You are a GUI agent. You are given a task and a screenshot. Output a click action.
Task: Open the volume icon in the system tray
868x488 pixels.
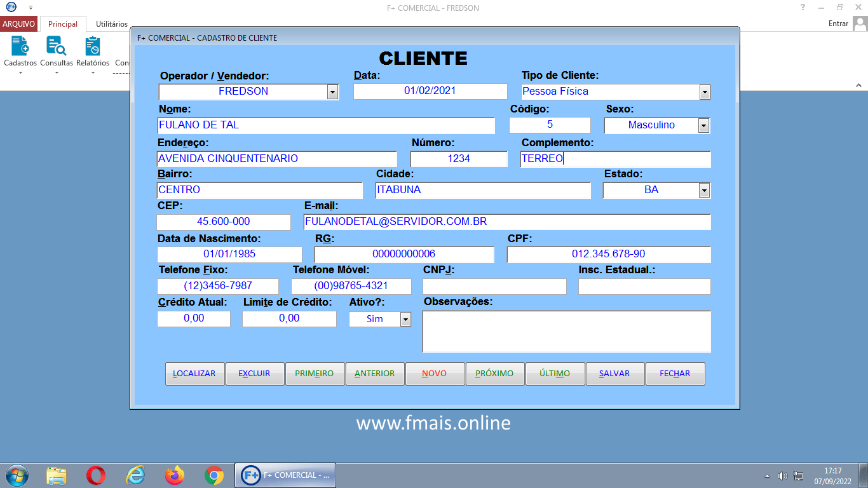pos(783,475)
